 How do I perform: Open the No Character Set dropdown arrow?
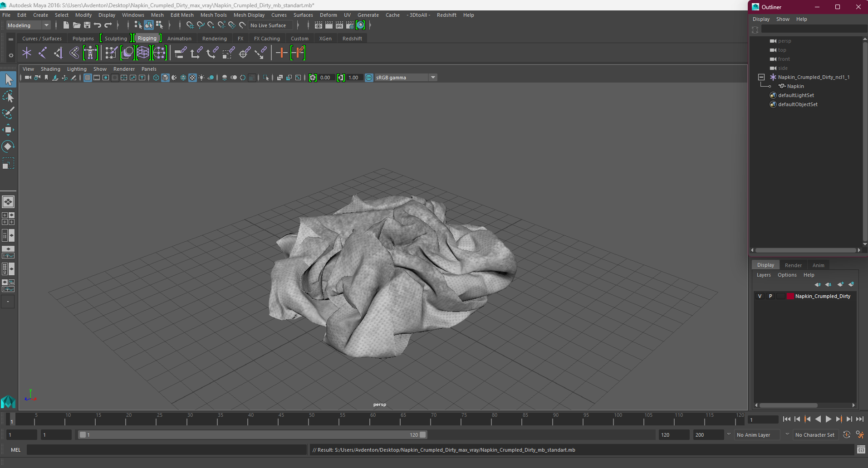pos(787,434)
